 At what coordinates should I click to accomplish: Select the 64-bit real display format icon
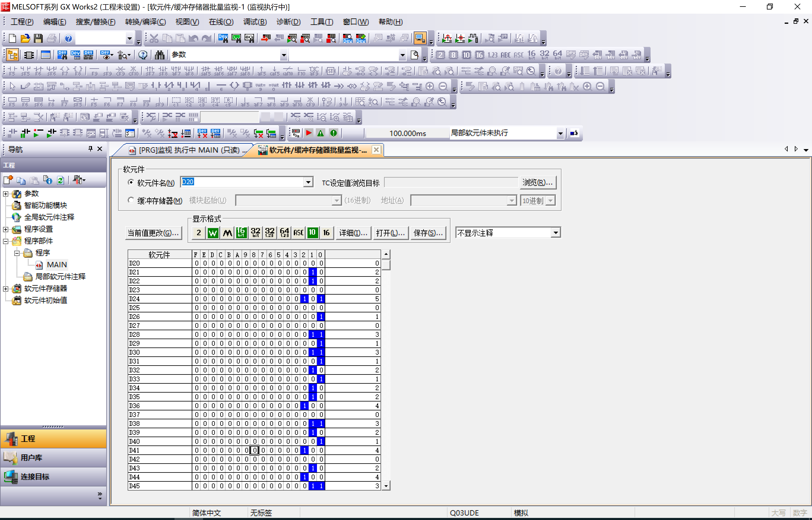(284, 233)
